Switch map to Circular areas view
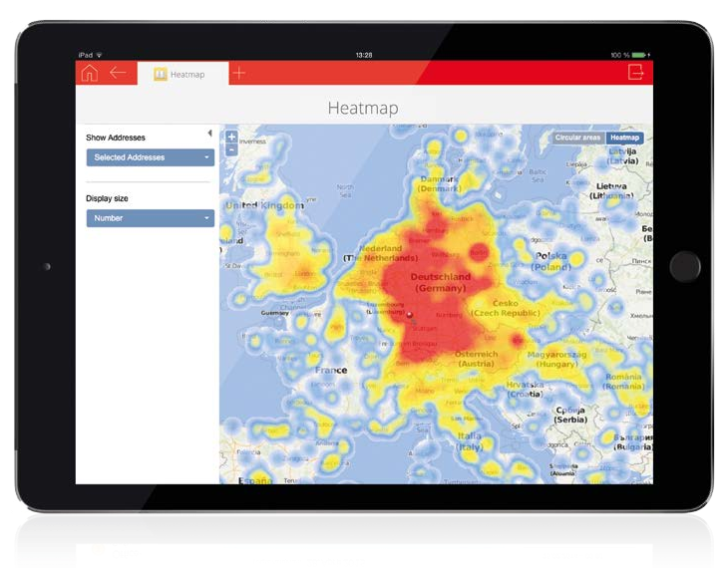The height and width of the screenshot is (568, 728). (x=578, y=138)
